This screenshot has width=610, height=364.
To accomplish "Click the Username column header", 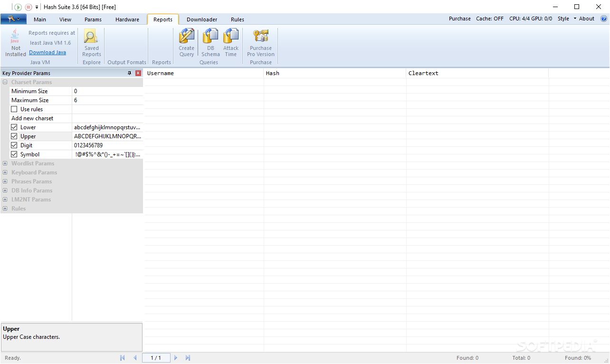I will pyautogui.click(x=204, y=73).
